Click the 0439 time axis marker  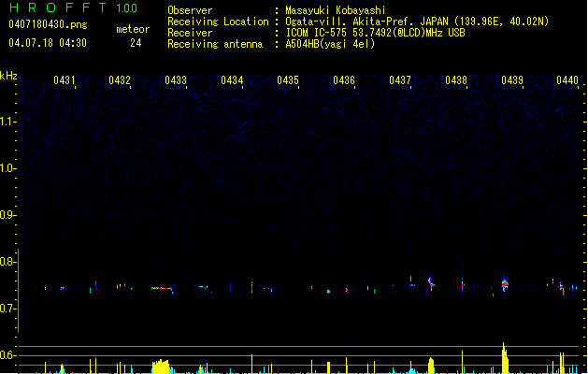(512, 80)
